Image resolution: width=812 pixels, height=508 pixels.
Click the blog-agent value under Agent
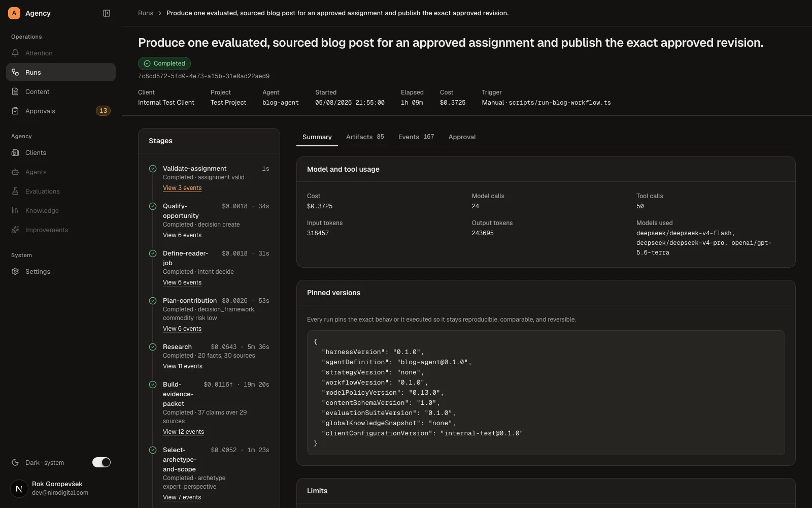tap(281, 103)
